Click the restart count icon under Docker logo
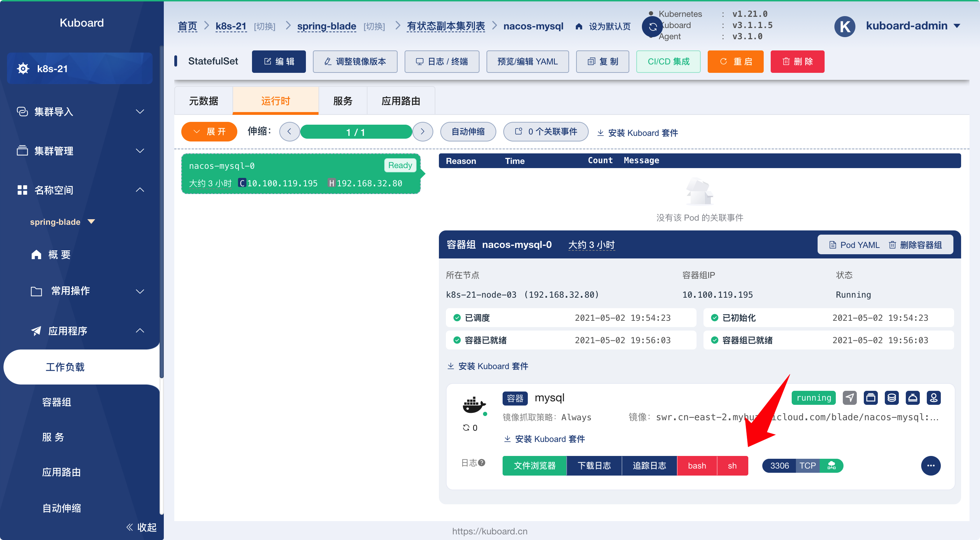 point(466,427)
